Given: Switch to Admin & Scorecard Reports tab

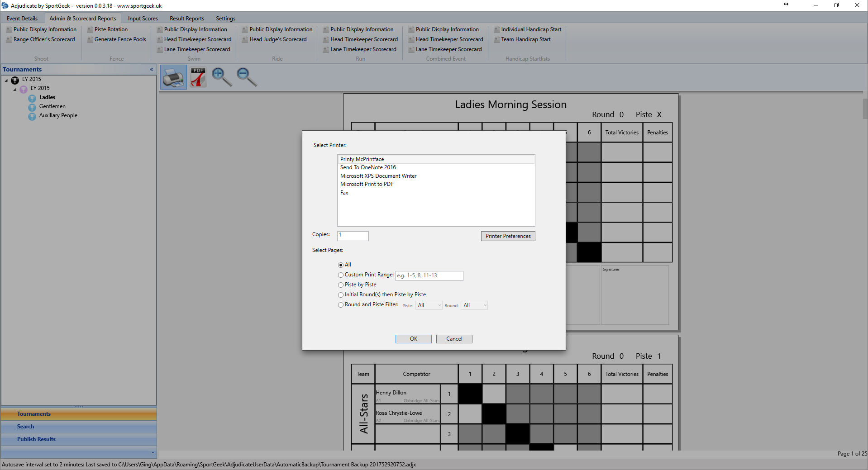Looking at the screenshot, I should (83, 19).
